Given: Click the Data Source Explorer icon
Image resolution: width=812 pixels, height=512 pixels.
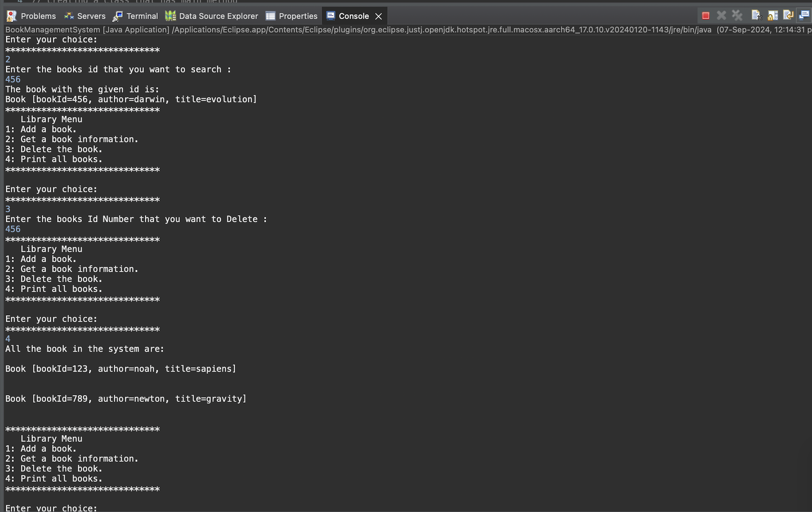Looking at the screenshot, I should (170, 16).
